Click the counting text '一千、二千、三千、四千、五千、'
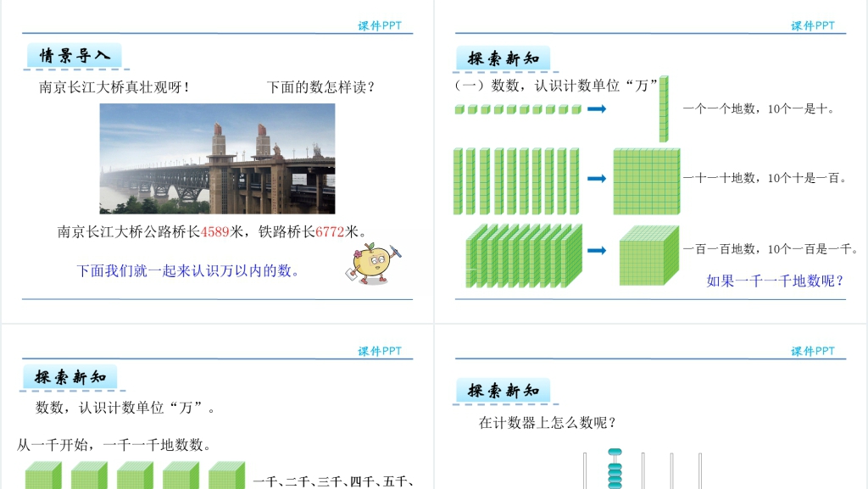This screenshot has height=489, width=868. click(334, 482)
